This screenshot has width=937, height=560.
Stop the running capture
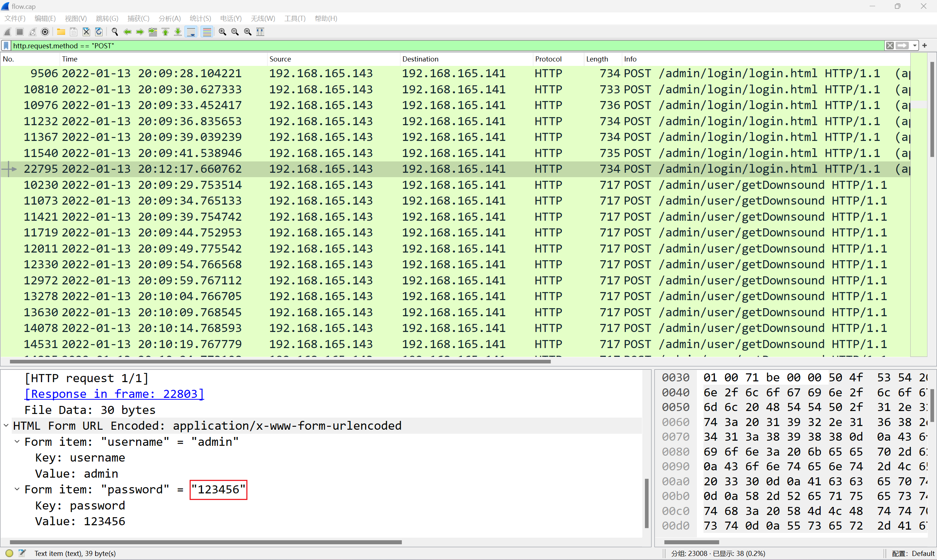(20, 32)
